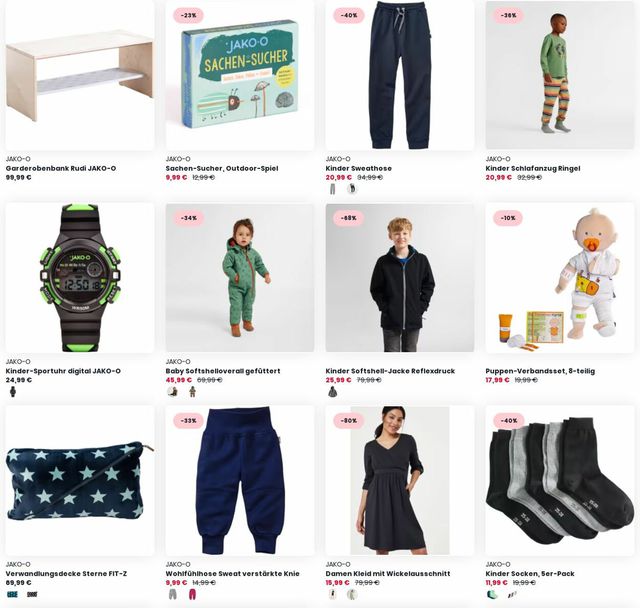640x608 pixels.
Task: Select grey pants variant under Kinder Sweathose
Action: 333,189
